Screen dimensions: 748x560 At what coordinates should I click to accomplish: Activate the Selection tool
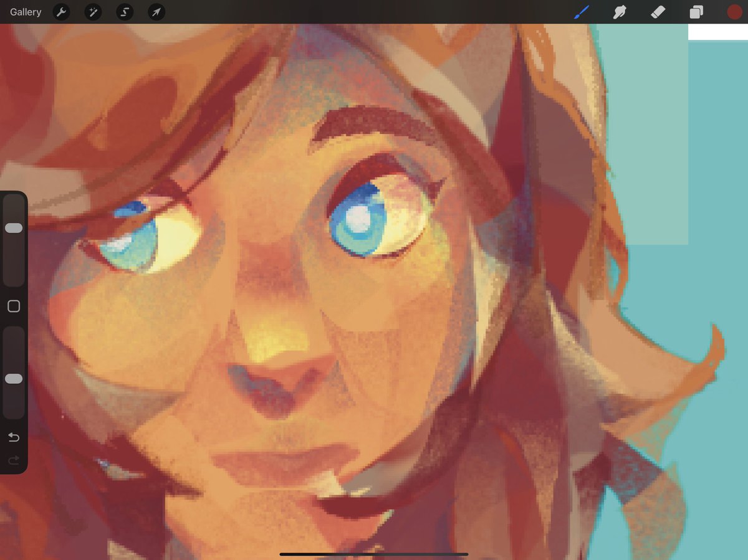coord(125,12)
